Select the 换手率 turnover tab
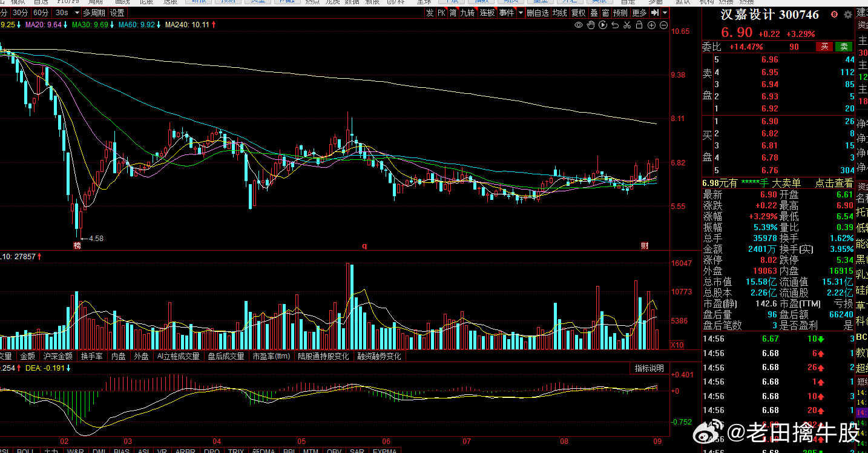This screenshot has height=453, width=868. (x=92, y=357)
